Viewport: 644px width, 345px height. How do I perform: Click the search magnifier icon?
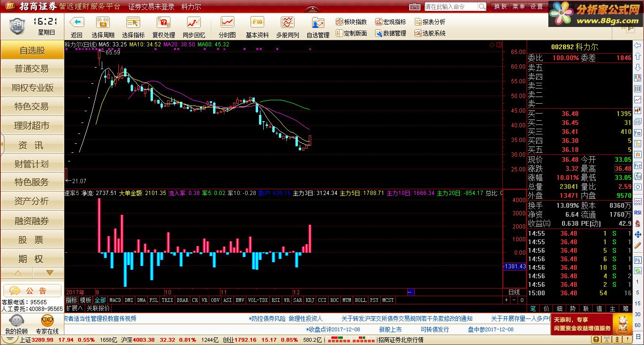[482, 7]
